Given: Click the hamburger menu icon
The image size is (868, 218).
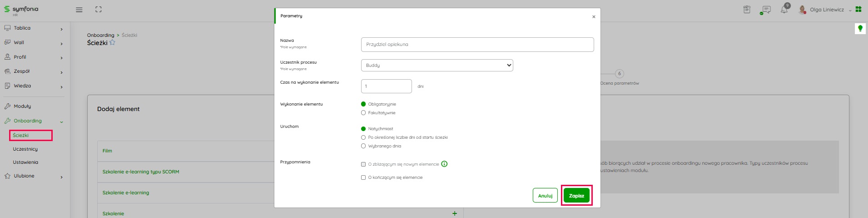Looking at the screenshot, I should click(79, 10).
